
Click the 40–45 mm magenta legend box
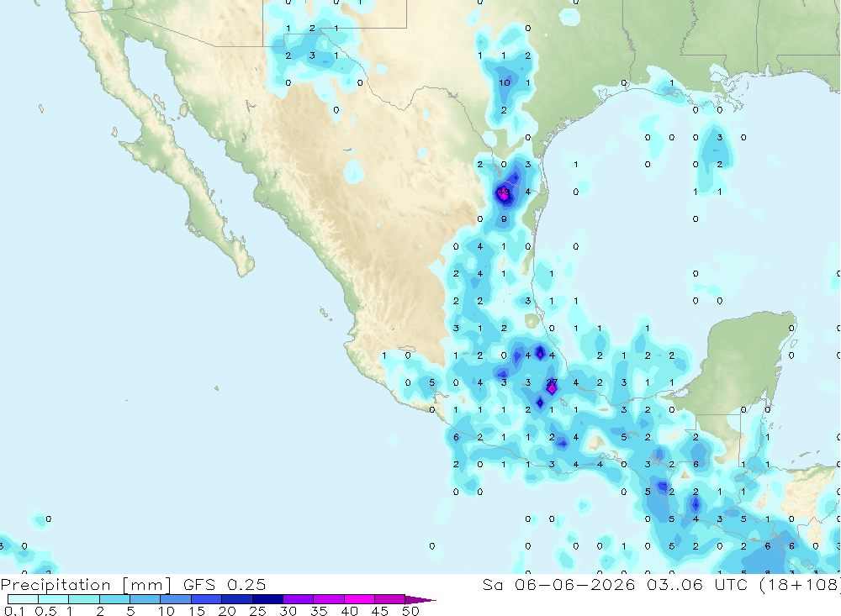[x=360, y=599]
